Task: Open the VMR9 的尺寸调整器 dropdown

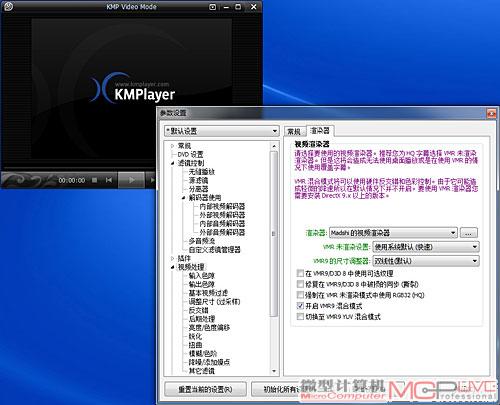Action: 426,261
